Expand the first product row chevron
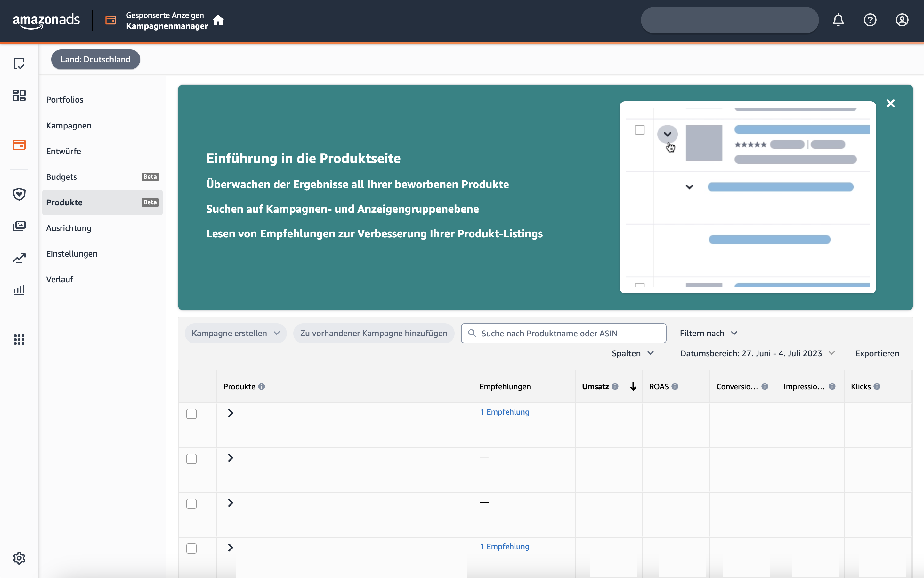Viewport: 924px width, 578px height. tap(230, 413)
